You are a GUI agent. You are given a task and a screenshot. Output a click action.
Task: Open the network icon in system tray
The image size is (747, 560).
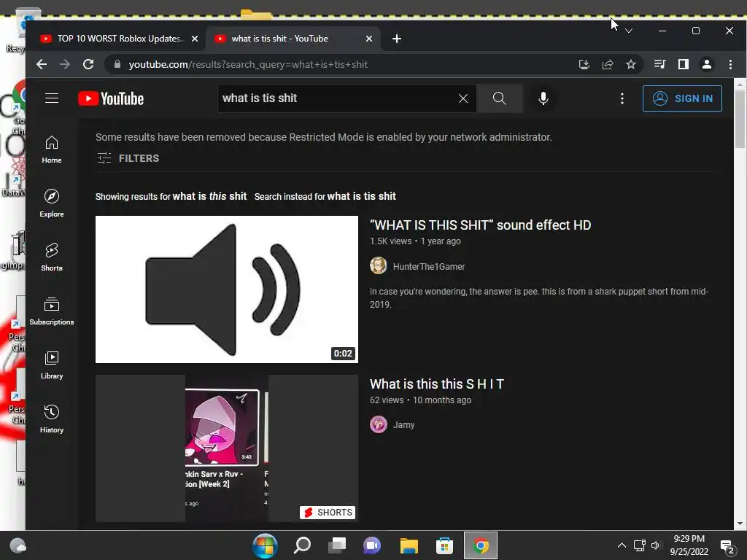pyautogui.click(x=639, y=545)
